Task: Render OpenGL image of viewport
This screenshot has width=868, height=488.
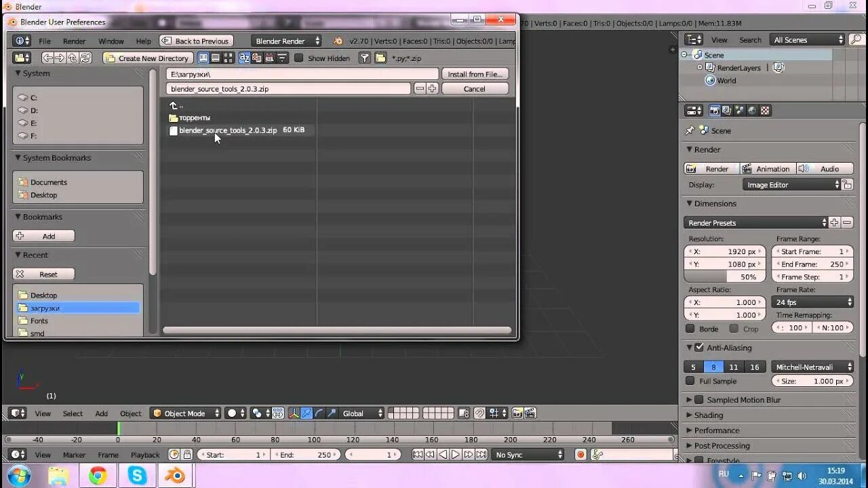Action: click(x=517, y=413)
